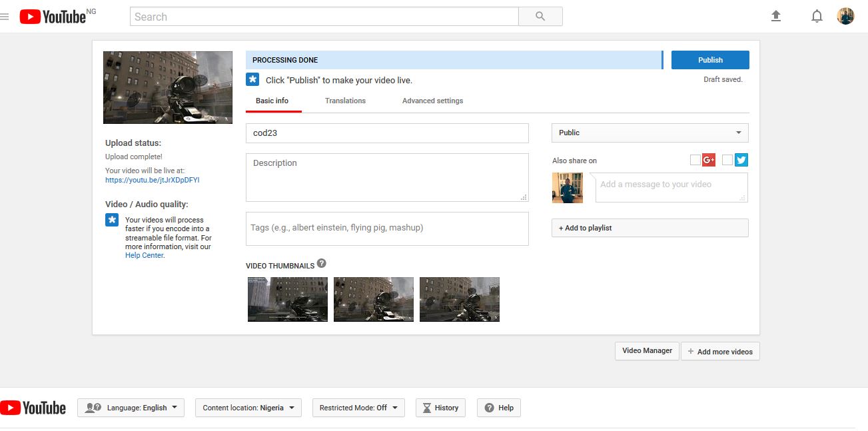Enable the Google+ share checkbox
868x431 pixels.
(x=695, y=160)
